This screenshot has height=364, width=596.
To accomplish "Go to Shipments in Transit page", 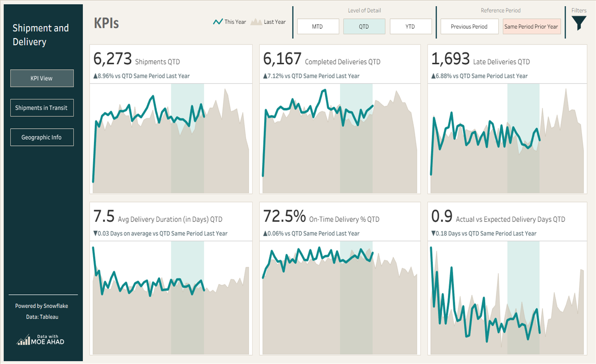I will tap(42, 108).
